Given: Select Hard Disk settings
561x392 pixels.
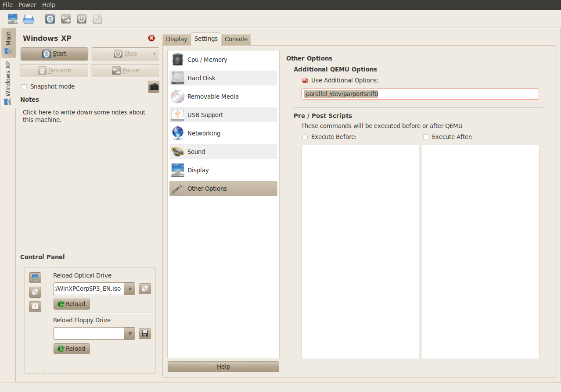Looking at the screenshot, I should click(223, 78).
